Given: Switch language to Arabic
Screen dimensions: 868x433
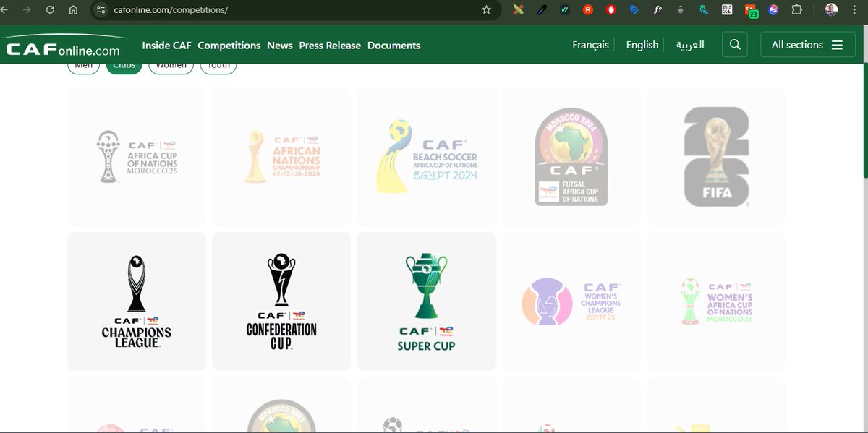Looking at the screenshot, I should [x=690, y=45].
